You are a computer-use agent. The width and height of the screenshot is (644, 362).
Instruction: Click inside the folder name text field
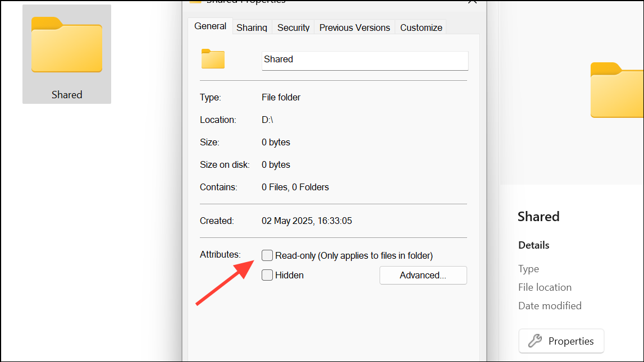[x=364, y=61]
